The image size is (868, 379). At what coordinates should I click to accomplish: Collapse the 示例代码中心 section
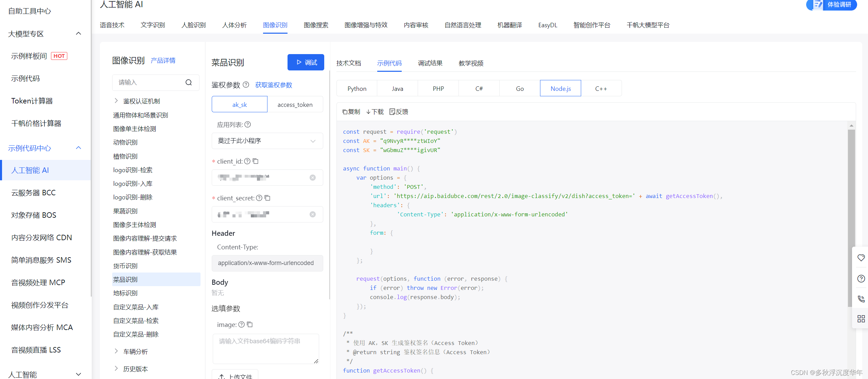pyautogui.click(x=79, y=148)
